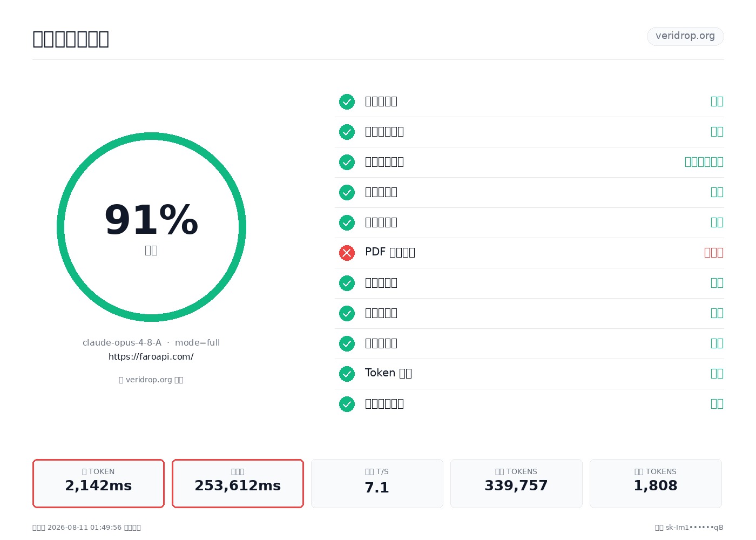Click the 91% green score ring
The image size is (756, 540).
(151, 227)
